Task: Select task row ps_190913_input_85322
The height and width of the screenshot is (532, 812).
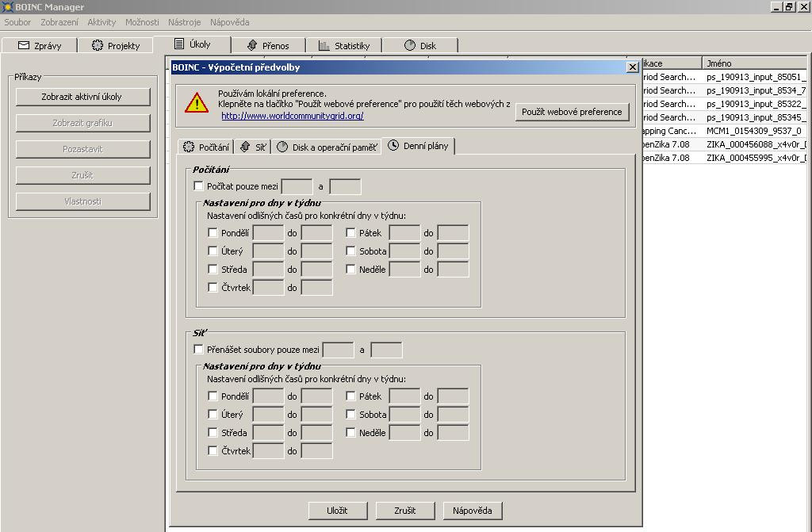Action: tap(725, 104)
